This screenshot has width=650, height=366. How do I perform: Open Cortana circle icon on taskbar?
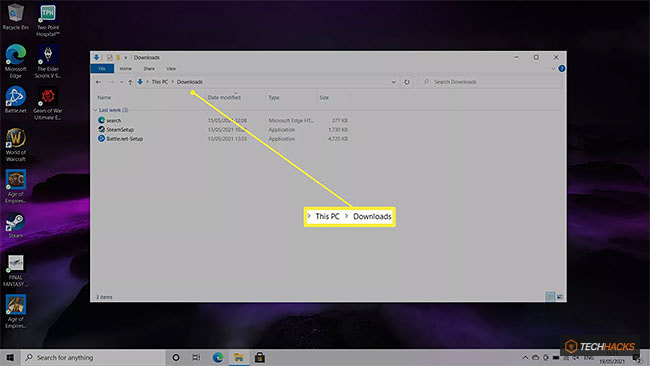[x=176, y=357]
